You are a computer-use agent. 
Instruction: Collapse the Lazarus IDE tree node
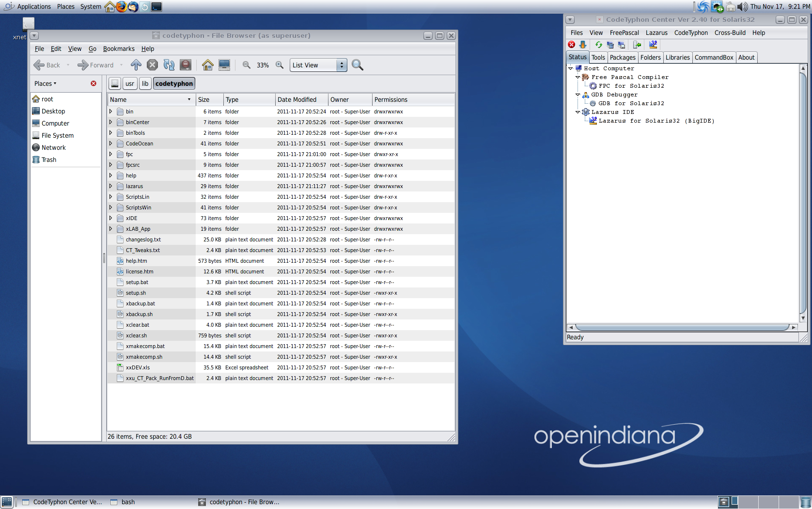tap(578, 112)
